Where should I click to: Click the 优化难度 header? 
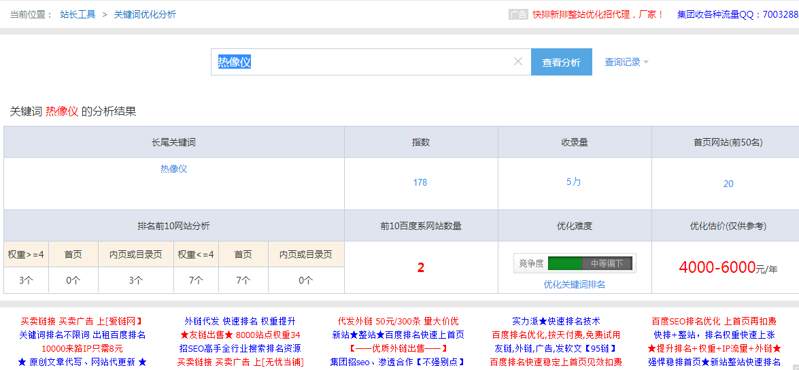click(575, 226)
